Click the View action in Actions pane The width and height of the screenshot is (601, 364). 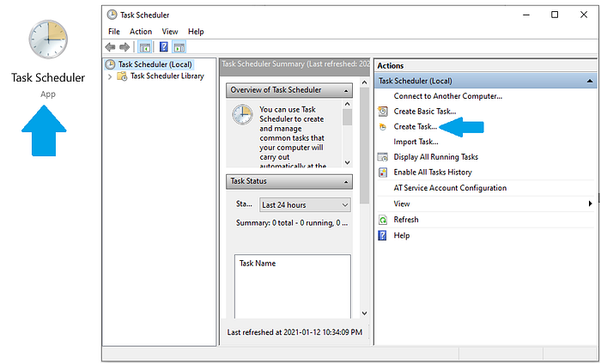click(402, 203)
